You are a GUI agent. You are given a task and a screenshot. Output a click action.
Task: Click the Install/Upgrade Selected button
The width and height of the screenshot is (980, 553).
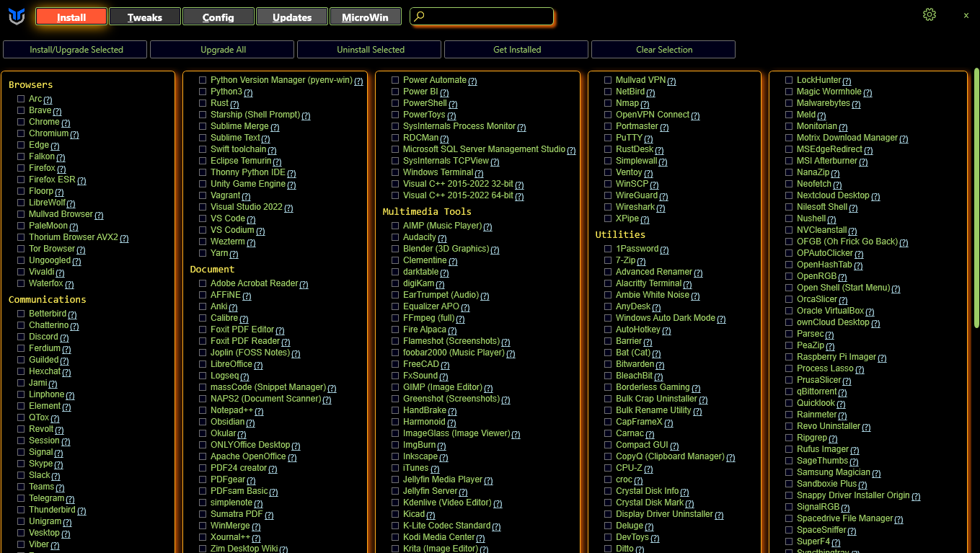click(x=76, y=50)
